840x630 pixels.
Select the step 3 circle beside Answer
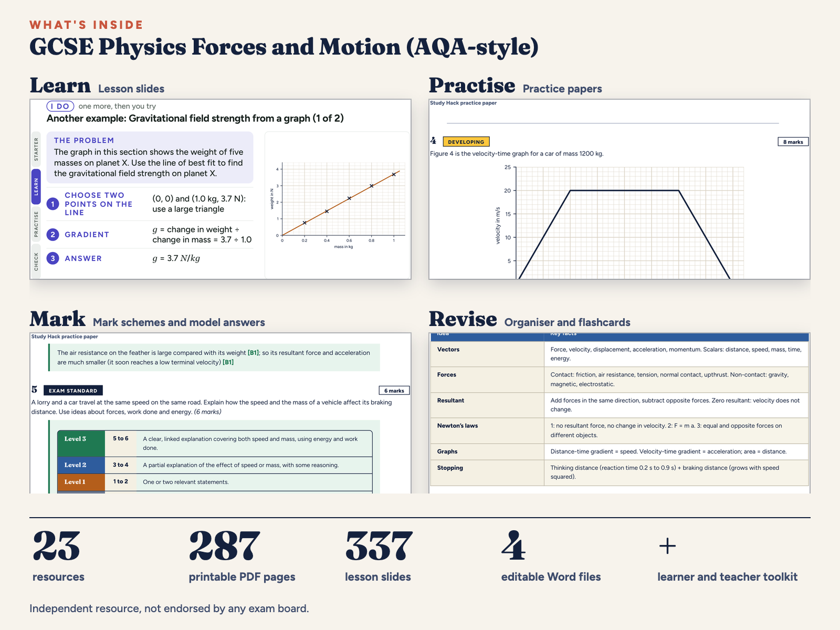(x=52, y=258)
